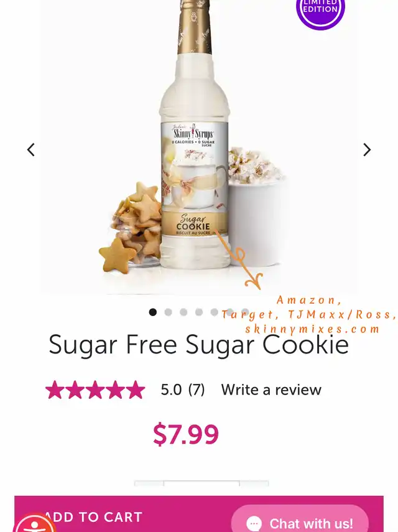
Task: Tap the Sugar Cookie syrup bottle image
Action: tap(194, 136)
